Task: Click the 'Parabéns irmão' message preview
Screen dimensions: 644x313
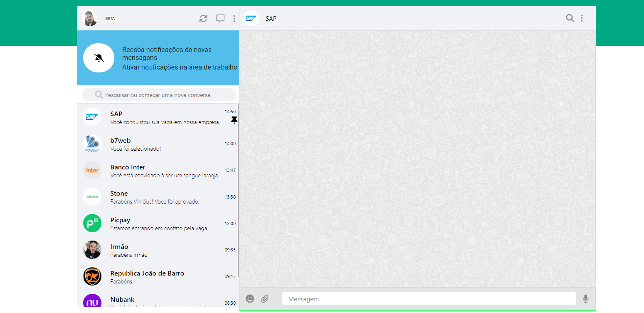Action: [x=129, y=255]
